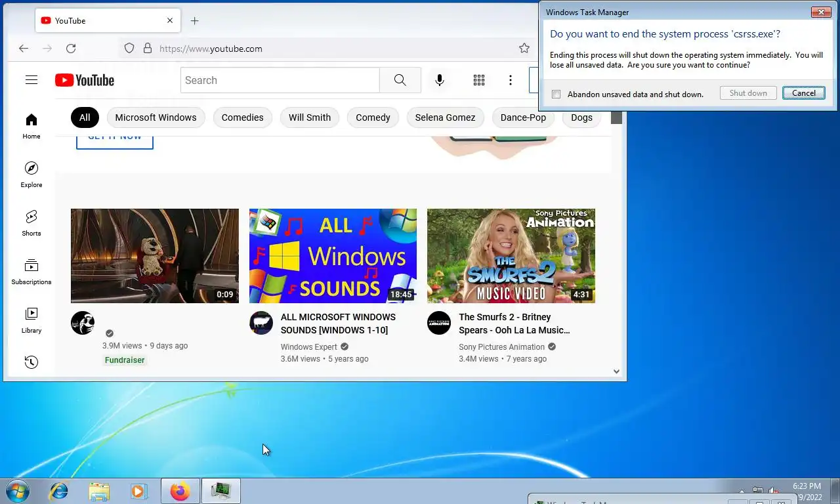Viewport: 840px width, 504px height.
Task: Click the shield tracking protection icon
Action: point(129,49)
